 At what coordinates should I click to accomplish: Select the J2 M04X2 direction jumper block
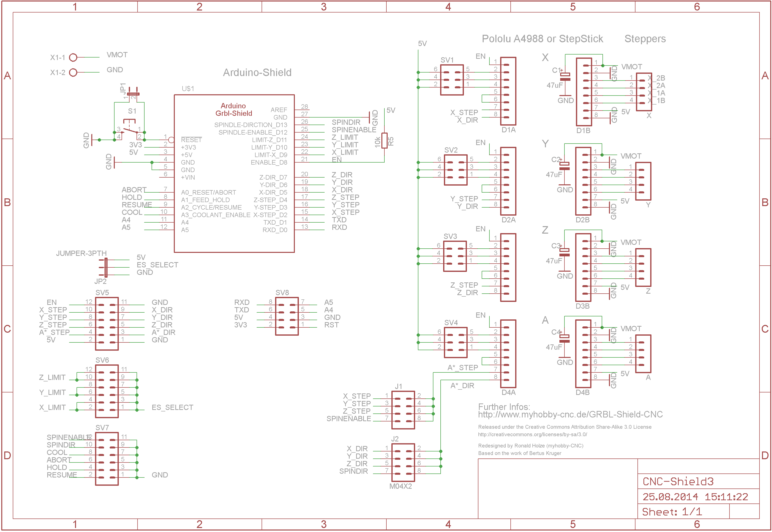tap(403, 463)
